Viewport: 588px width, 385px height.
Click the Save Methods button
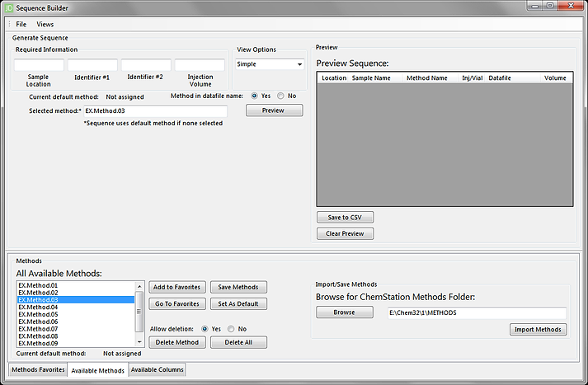238,287
